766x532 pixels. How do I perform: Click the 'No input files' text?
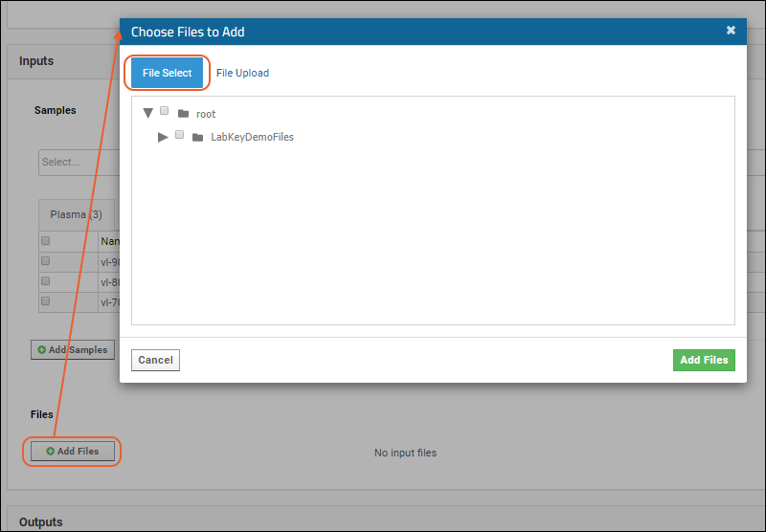[x=405, y=453]
